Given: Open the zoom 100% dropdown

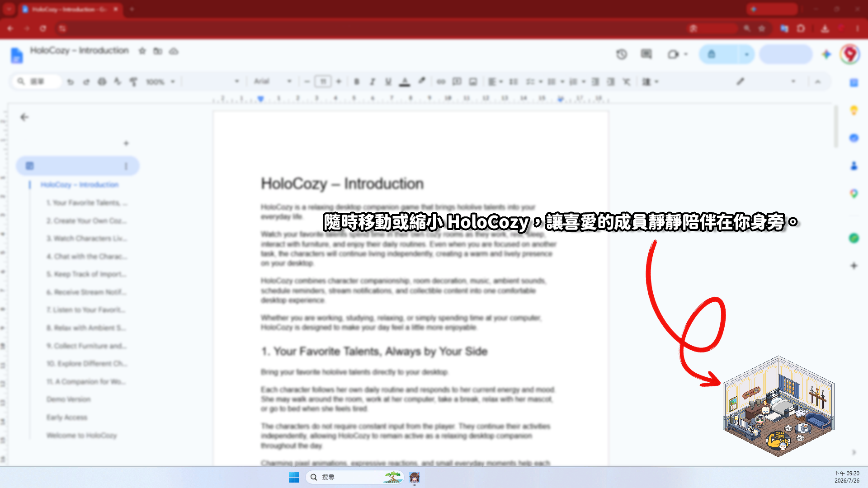Looking at the screenshot, I should pos(160,82).
